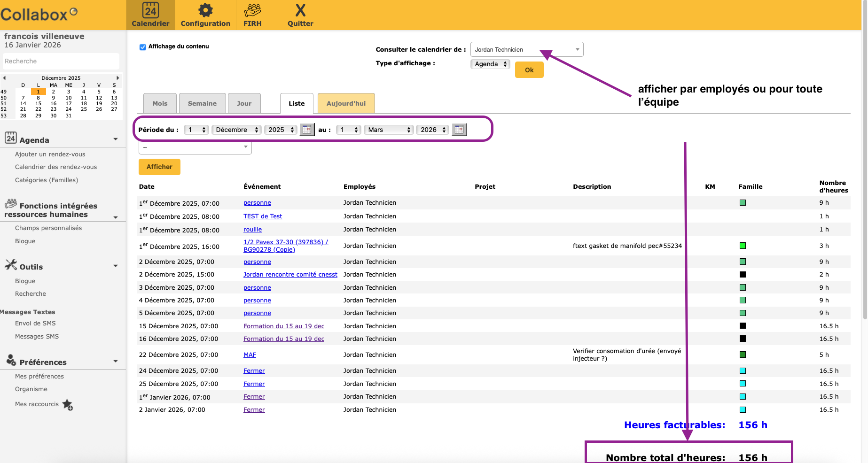This screenshot has height=463, width=868.
Task: Go to next month in mini calendar
Action: [x=117, y=78]
